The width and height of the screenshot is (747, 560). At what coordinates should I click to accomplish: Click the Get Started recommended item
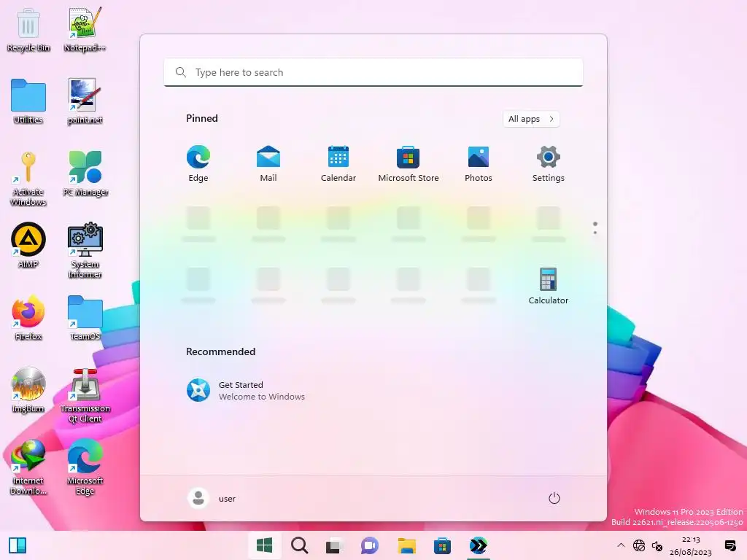246,391
